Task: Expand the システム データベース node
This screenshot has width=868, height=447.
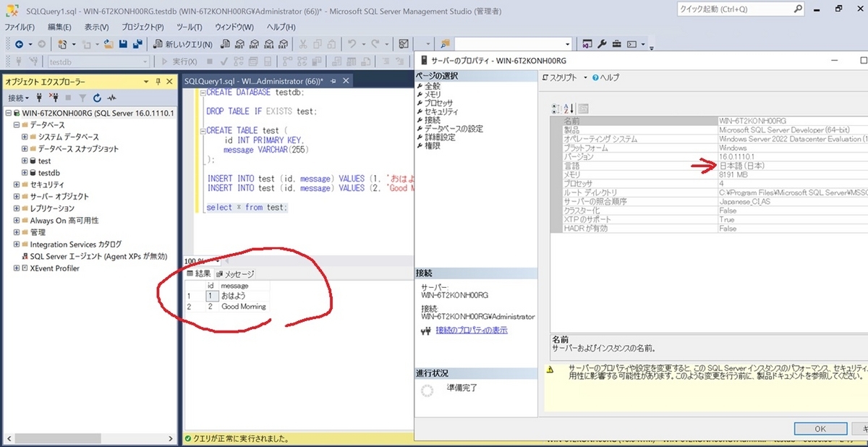Action: click(x=25, y=137)
